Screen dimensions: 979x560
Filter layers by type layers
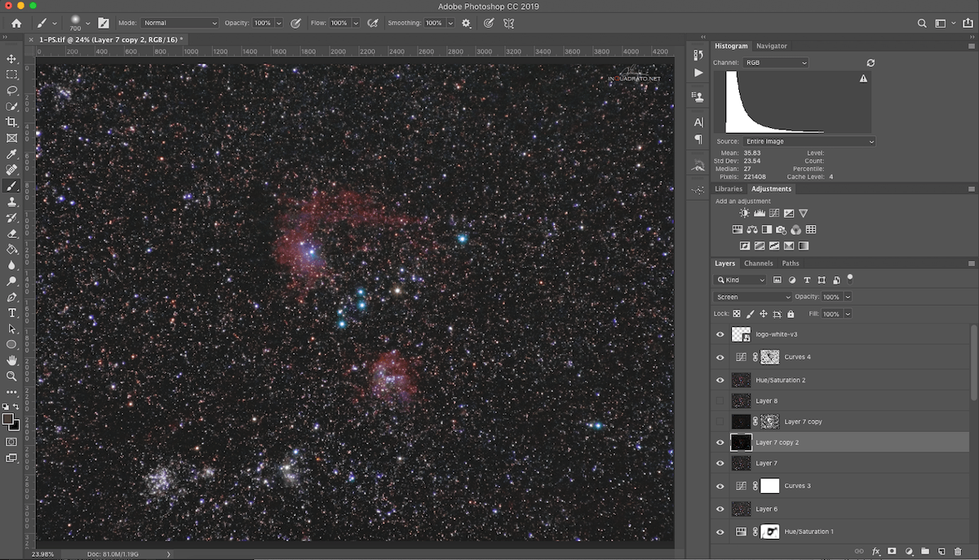pos(807,280)
